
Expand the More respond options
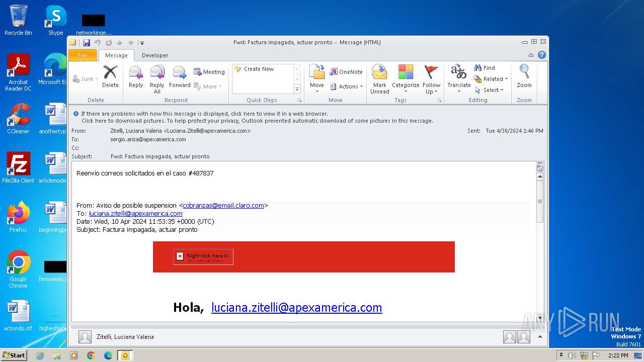pos(208,86)
